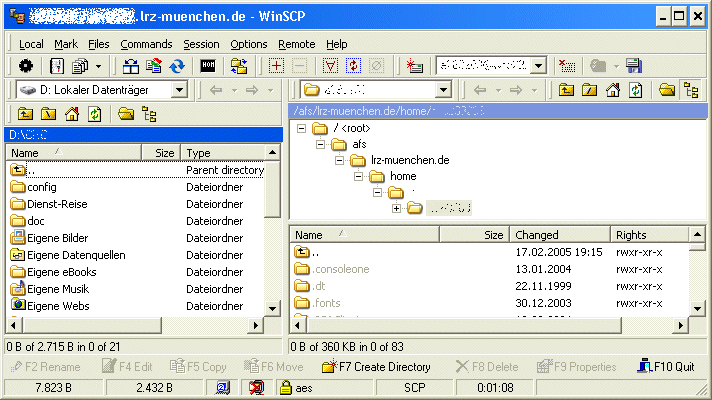Open the black Console terminal icon
Screen dimensions: 712x400
[208, 66]
